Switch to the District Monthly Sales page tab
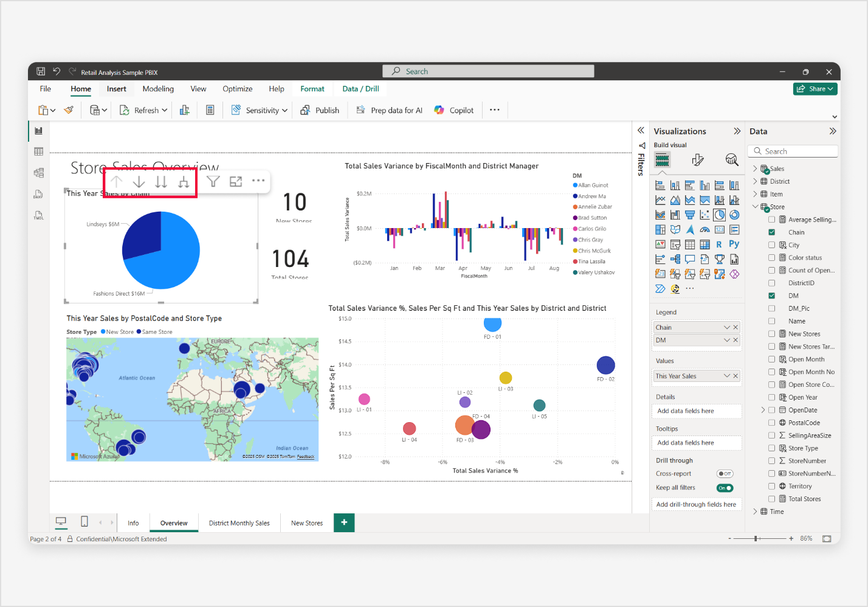The image size is (868, 607). point(239,522)
